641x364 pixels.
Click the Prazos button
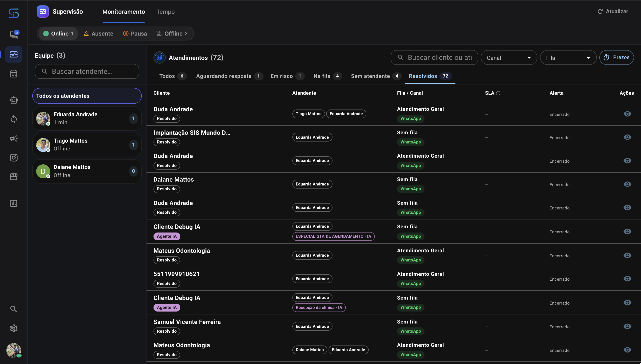(616, 57)
